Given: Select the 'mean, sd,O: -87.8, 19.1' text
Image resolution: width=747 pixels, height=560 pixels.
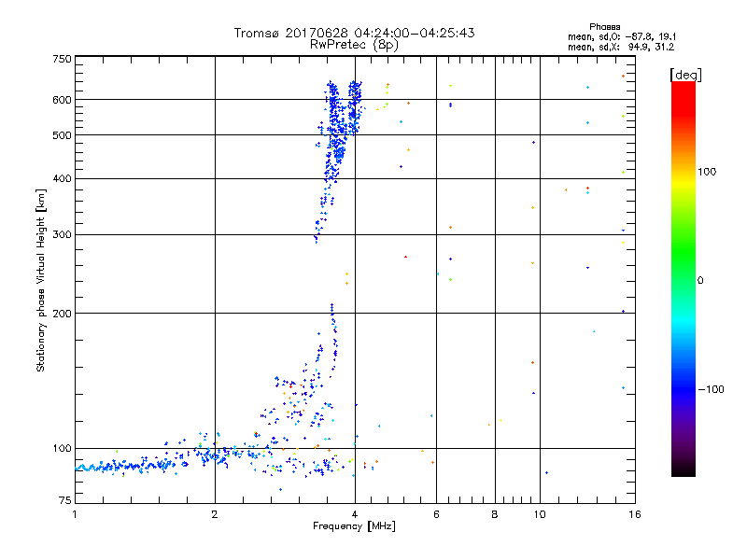Looking at the screenshot, I should click(621, 36).
